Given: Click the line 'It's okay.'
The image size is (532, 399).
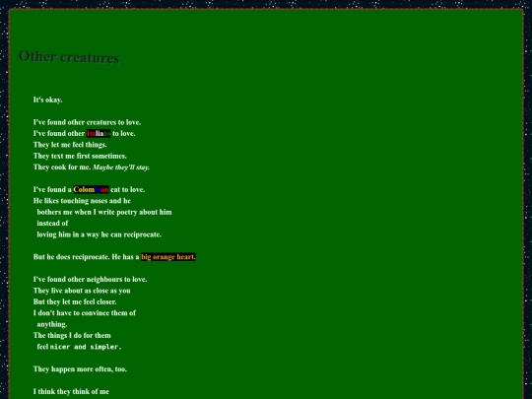Looking at the screenshot, I should coord(48,100).
